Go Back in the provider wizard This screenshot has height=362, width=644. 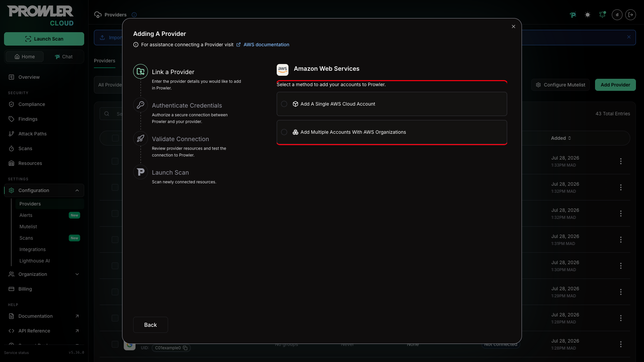pyautogui.click(x=150, y=325)
